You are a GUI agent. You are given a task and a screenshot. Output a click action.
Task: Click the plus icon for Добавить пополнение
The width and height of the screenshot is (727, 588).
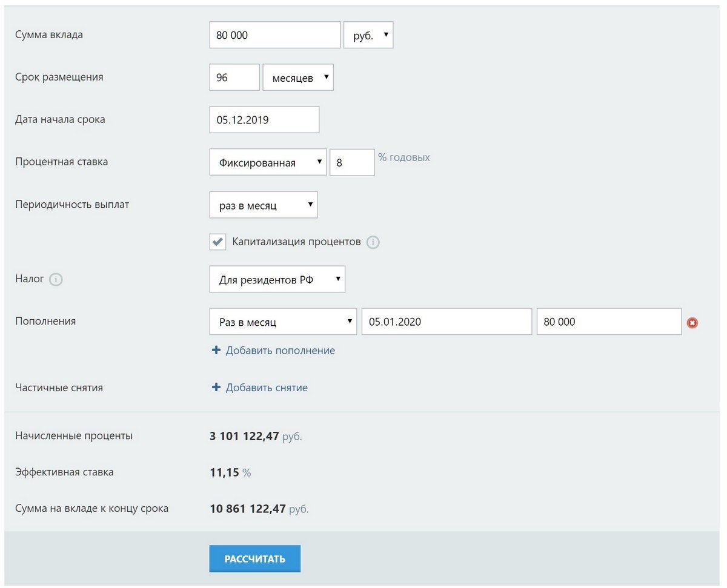pos(216,351)
